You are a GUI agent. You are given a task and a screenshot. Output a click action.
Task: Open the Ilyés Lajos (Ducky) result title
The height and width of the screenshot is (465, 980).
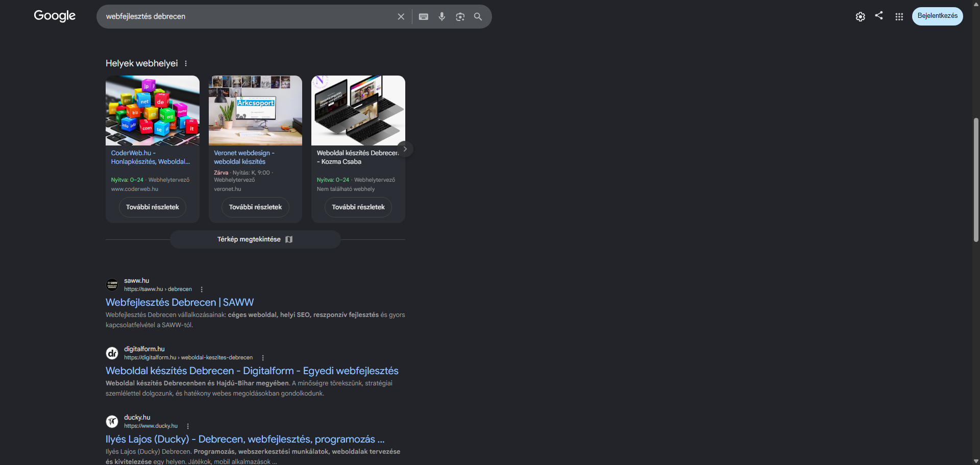(x=245, y=439)
